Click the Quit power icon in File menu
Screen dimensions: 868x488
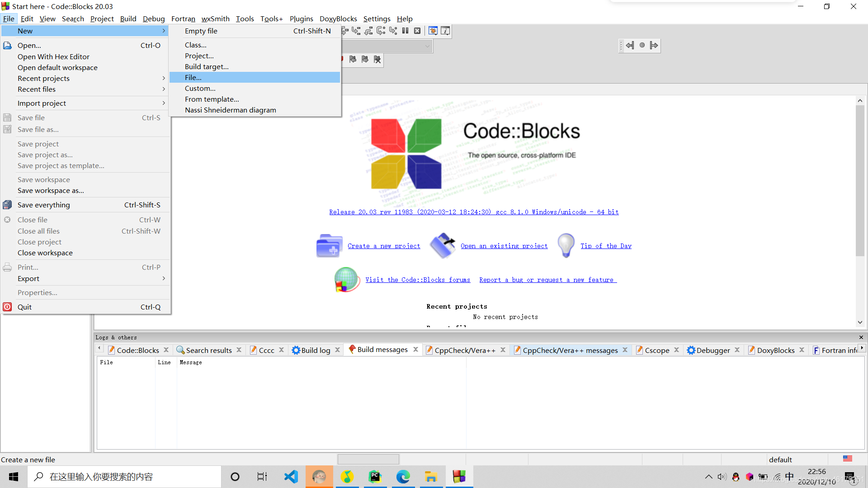pyautogui.click(x=7, y=307)
